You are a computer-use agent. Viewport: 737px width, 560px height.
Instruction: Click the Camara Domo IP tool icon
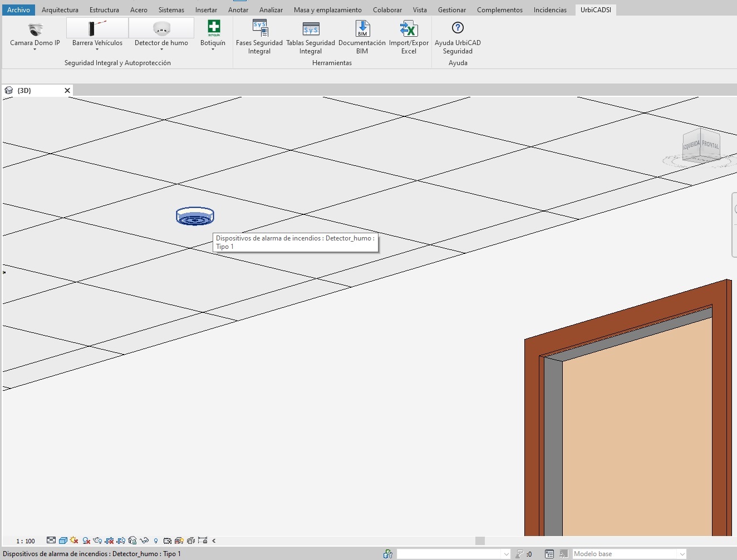click(35, 30)
